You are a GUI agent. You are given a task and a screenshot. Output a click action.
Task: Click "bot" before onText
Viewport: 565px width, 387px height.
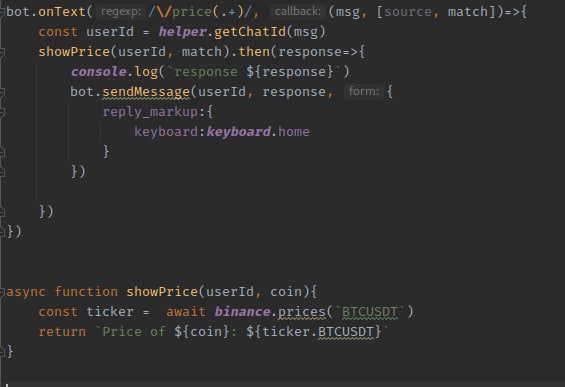[x=18, y=12]
